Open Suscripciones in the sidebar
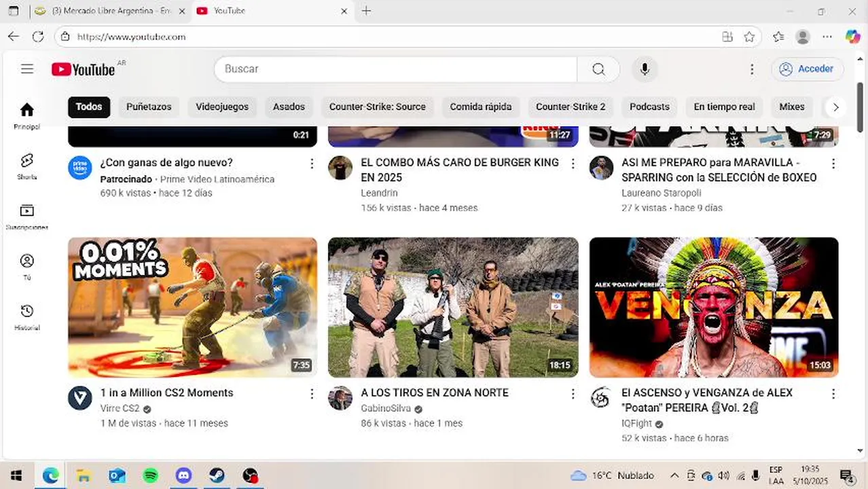This screenshot has width=868, height=489. [27, 217]
